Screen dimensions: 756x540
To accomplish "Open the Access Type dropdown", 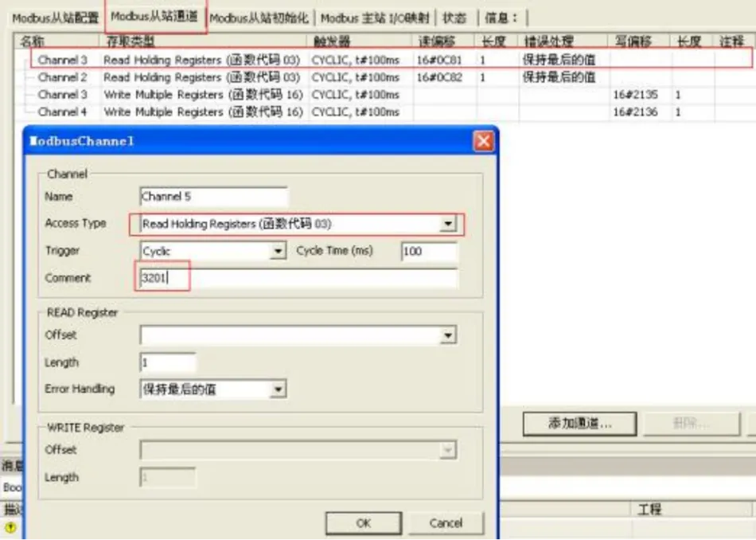I will click(449, 225).
